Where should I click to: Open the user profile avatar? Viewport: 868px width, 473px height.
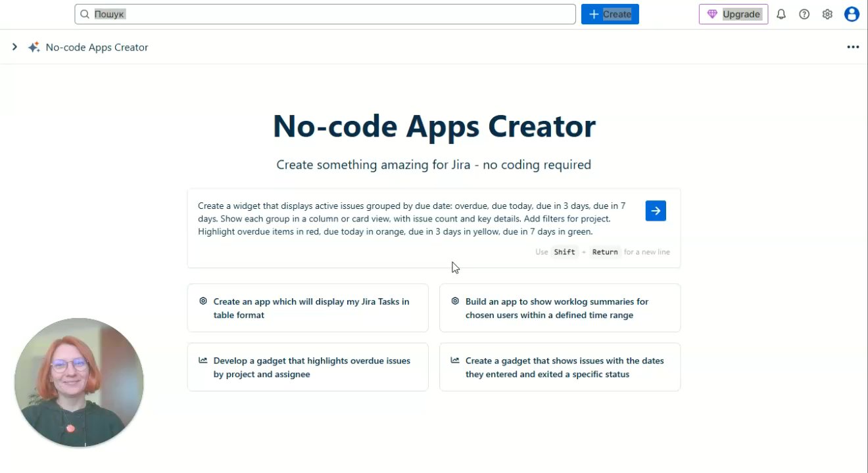click(x=852, y=14)
